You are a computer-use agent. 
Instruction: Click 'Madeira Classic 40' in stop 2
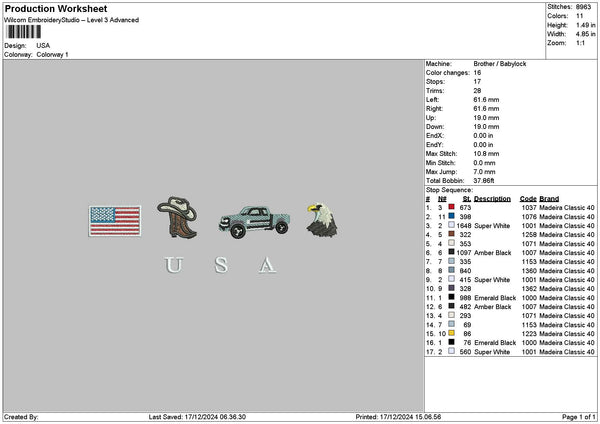pyautogui.click(x=567, y=217)
